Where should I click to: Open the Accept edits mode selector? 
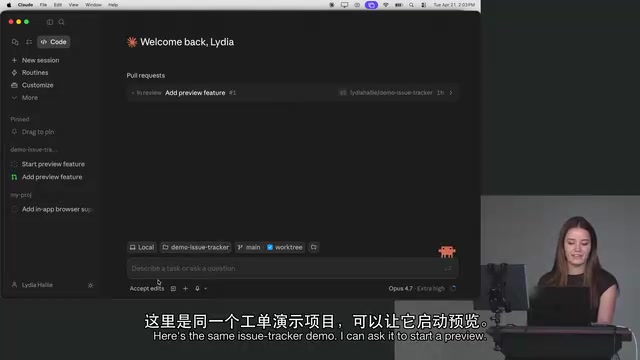click(x=147, y=289)
